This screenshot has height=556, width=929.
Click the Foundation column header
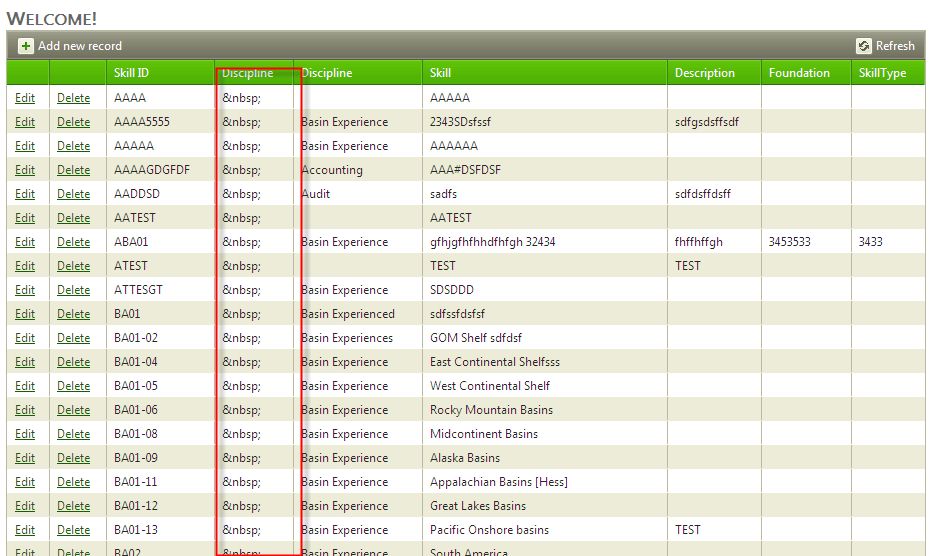(799, 72)
